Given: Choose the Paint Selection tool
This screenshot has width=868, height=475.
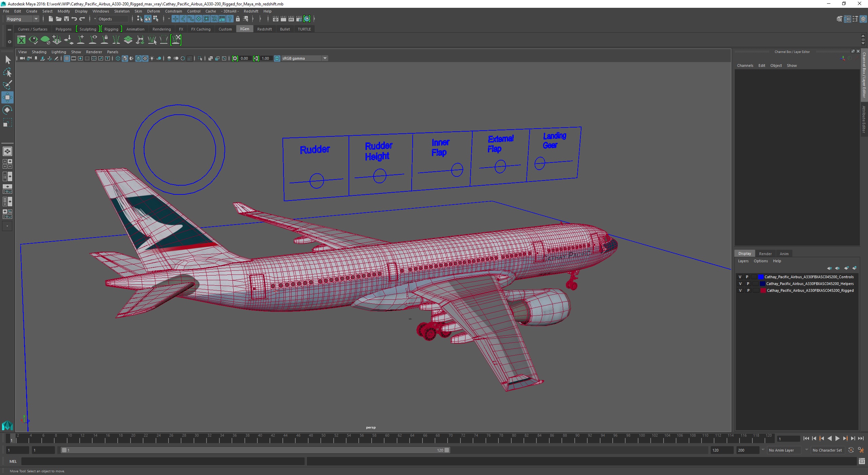Looking at the screenshot, I should (7, 85).
